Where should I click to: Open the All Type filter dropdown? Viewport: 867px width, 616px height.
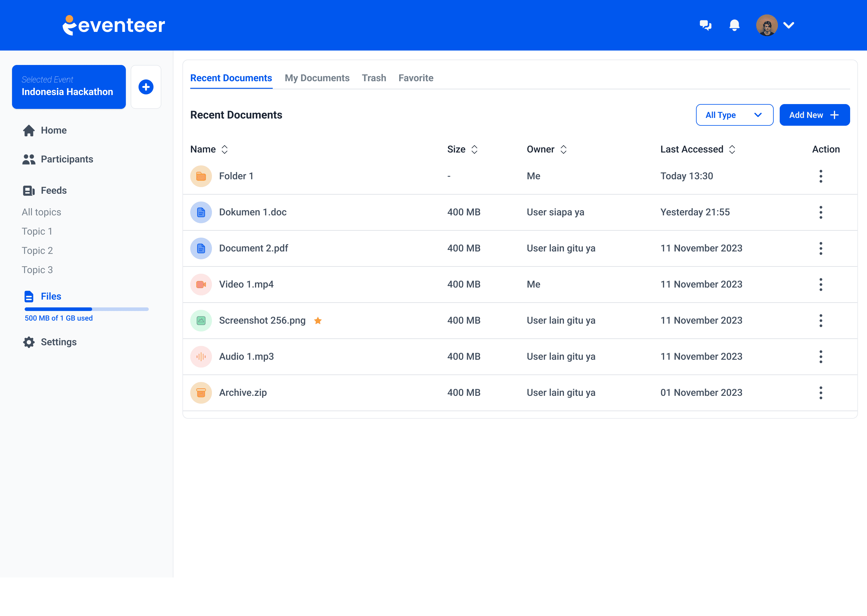pos(734,115)
